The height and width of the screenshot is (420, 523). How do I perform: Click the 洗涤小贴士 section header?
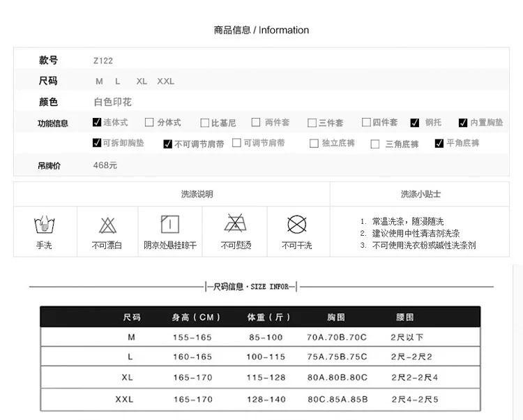(420, 194)
